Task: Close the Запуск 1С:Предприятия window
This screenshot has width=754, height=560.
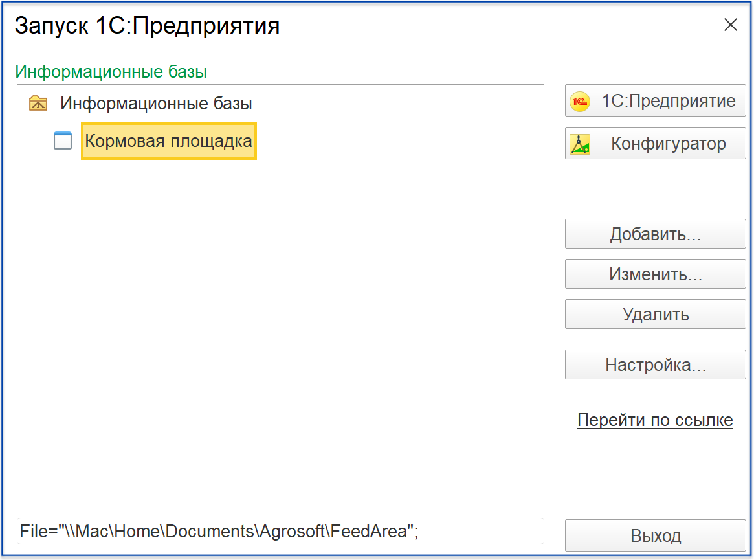Action: (731, 25)
